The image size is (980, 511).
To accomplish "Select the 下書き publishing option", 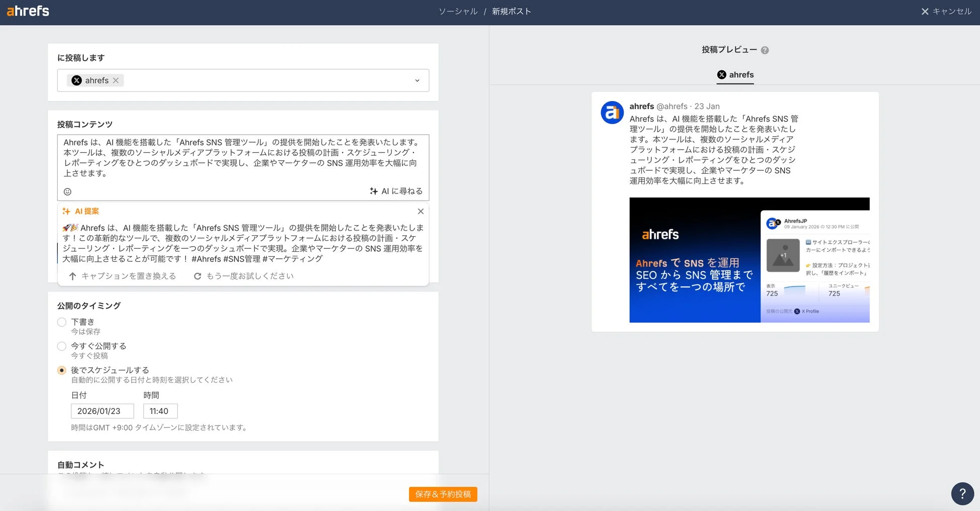I will pyautogui.click(x=62, y=322).
